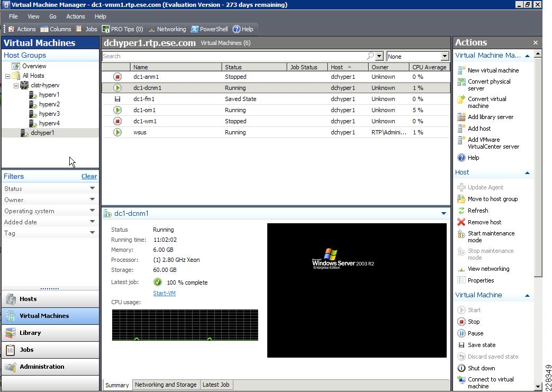The width and height of the screenshot is (552, 392).
Task: Open the Administration view
Action: (x=50, y=367)
